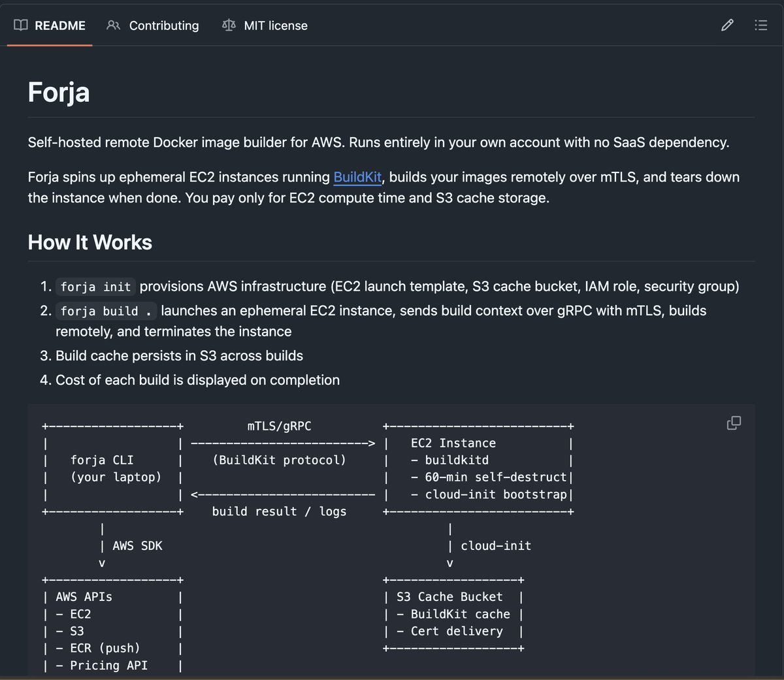Click 'forja CLI' in the diagram box
784x680 pixels.
pyautogui.click(x=102, y=460)
